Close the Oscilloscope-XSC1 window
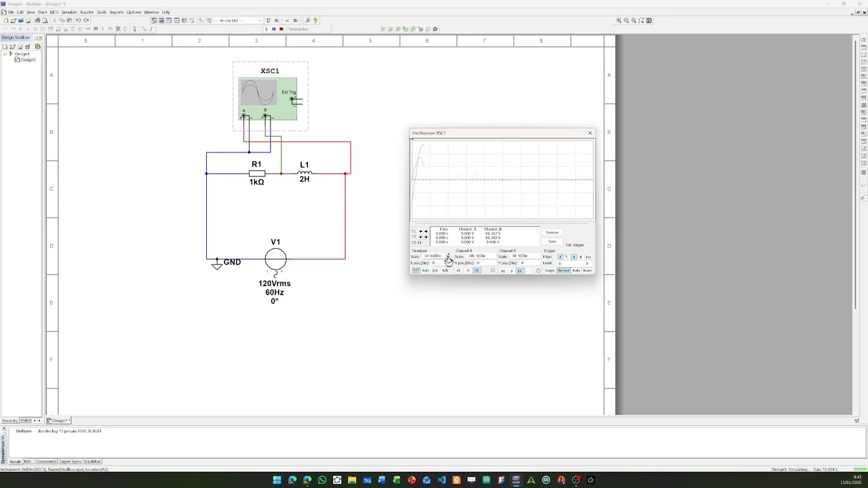 (x=590, y=133)
